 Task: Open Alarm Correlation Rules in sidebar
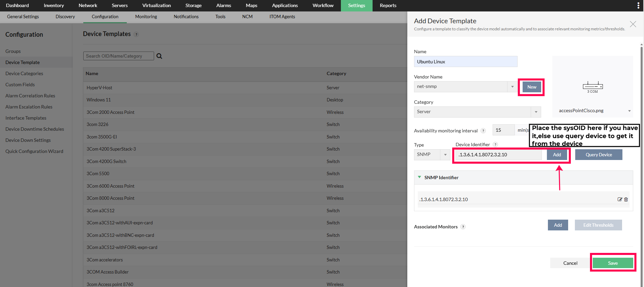click(x=30, y=96)
